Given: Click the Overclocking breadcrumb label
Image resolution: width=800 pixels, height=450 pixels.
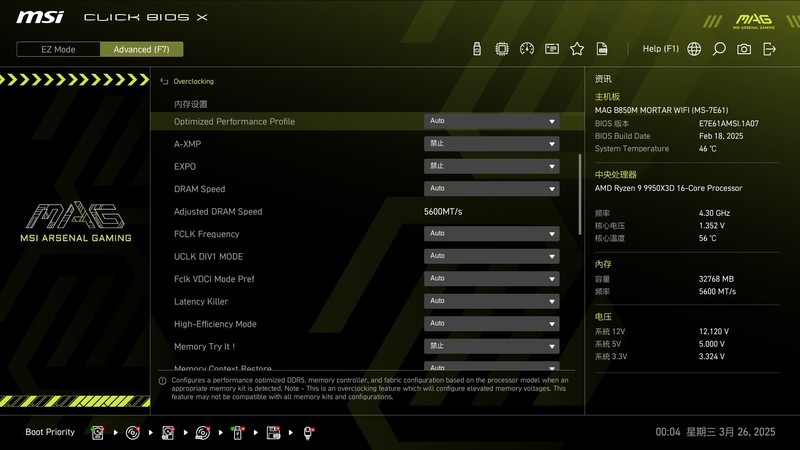Looking at the screenshot, I should click(193, 81).
